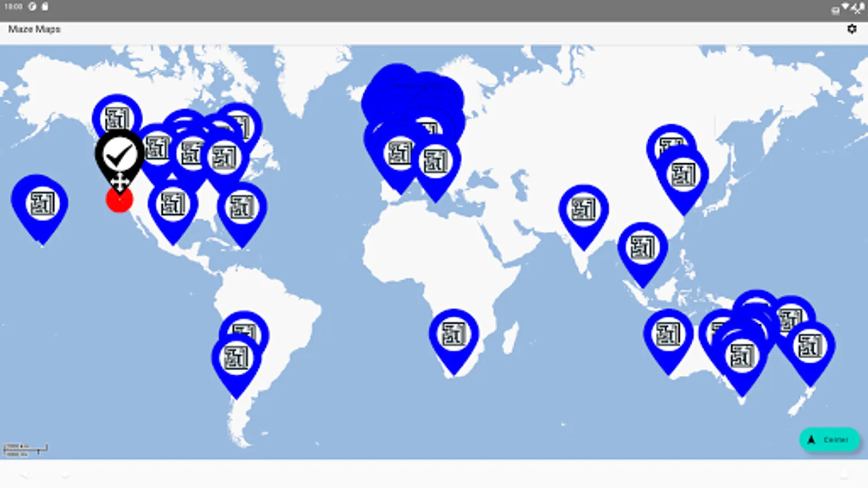868x488 pixels.
Task: Open the maze marker over Mexico
Action: [x=173, y=205]
